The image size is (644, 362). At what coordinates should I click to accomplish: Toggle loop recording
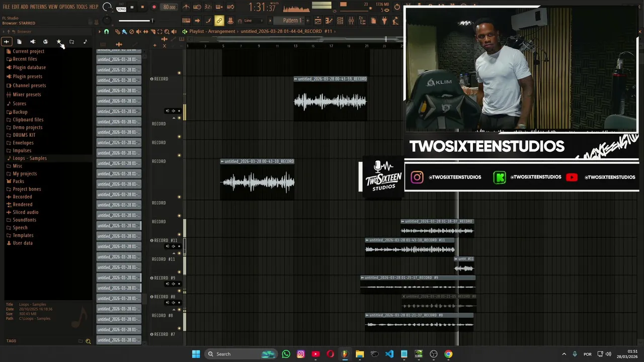230,7
